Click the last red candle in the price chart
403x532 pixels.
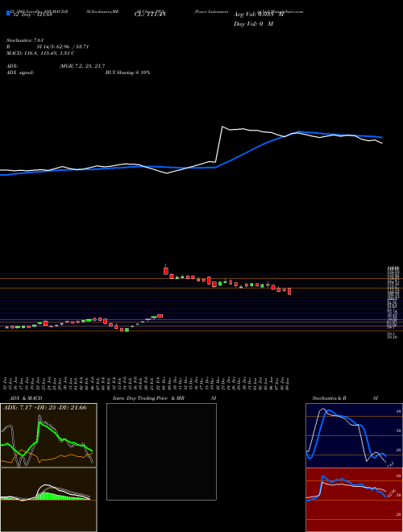289,291
